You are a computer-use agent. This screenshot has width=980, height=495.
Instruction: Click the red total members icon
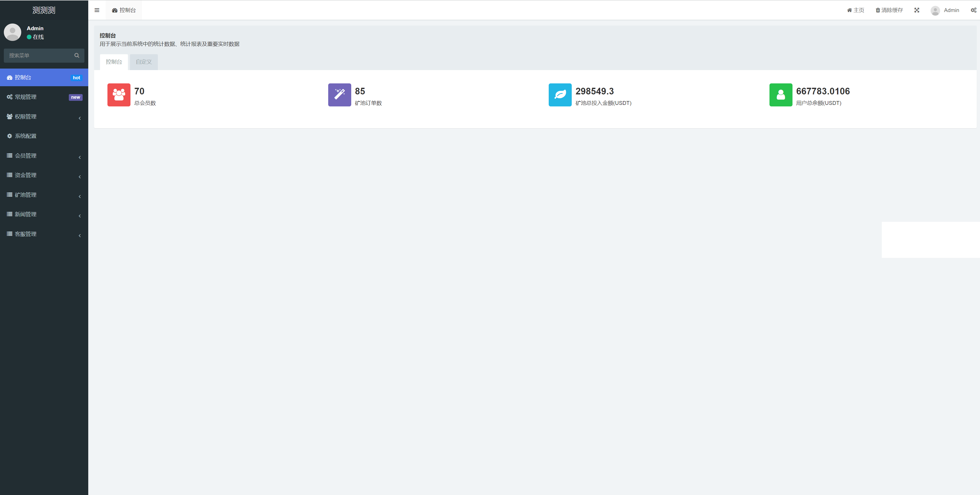(119, 95)
